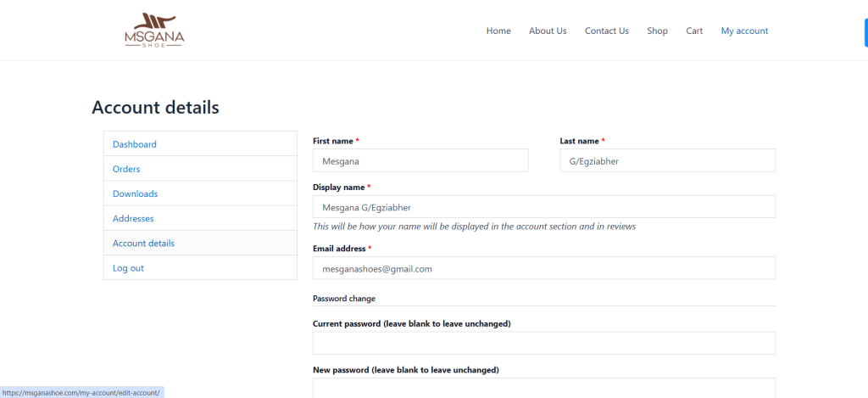The width and height of the screenshot is (868, 398).
Task: Click the Email address field
Action: 543,268
